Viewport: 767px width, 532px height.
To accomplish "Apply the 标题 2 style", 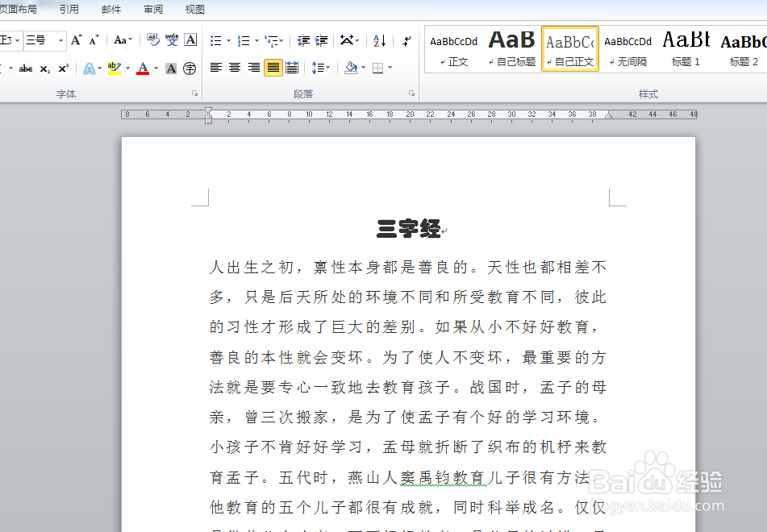I will pos(743,49).
